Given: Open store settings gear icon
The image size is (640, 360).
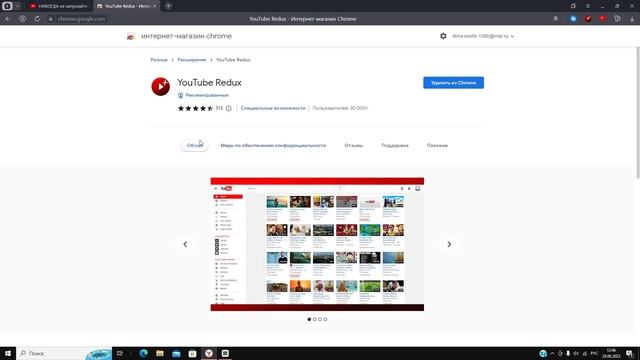Looking at the screenshot, I should point(443,36).
